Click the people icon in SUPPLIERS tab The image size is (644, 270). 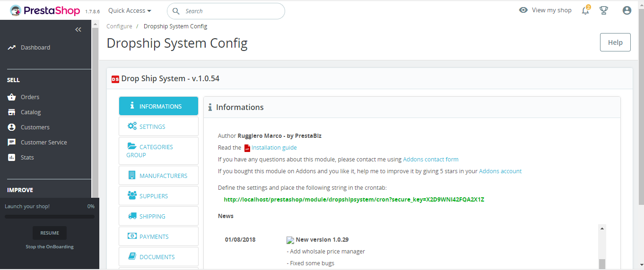coord(132,195)
